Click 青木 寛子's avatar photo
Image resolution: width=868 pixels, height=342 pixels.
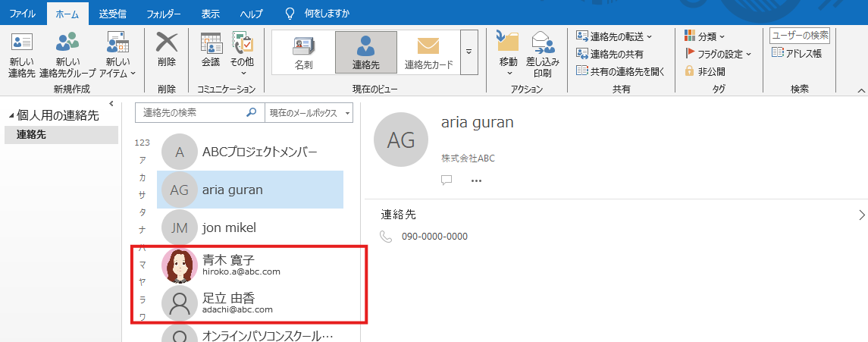pos(180,265)
